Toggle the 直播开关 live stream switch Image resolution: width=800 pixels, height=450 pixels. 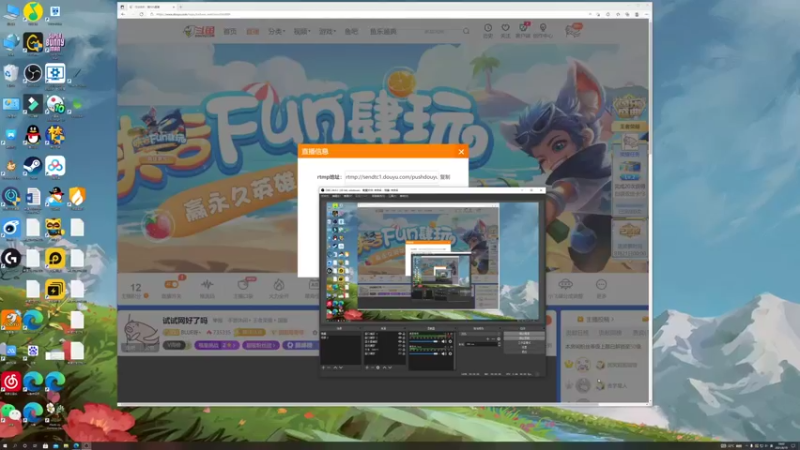[x=171, y=284]
